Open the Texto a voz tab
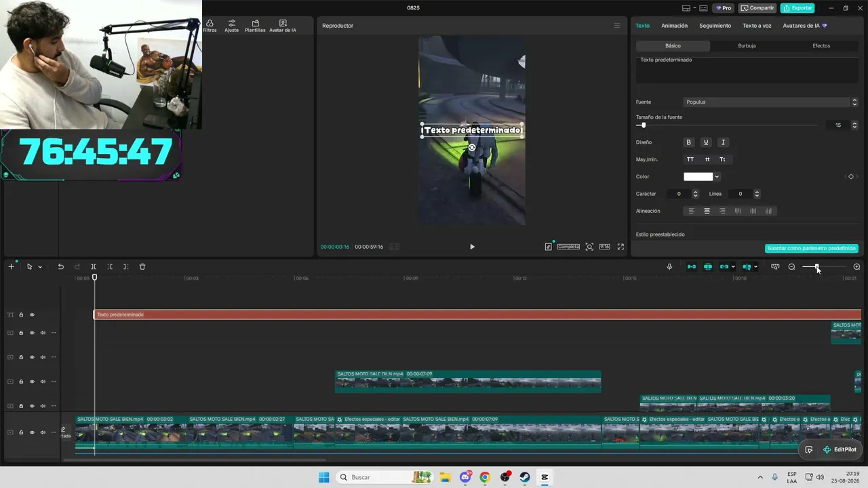The width and height of the screenshot is (868, 488). click(757, 26)
